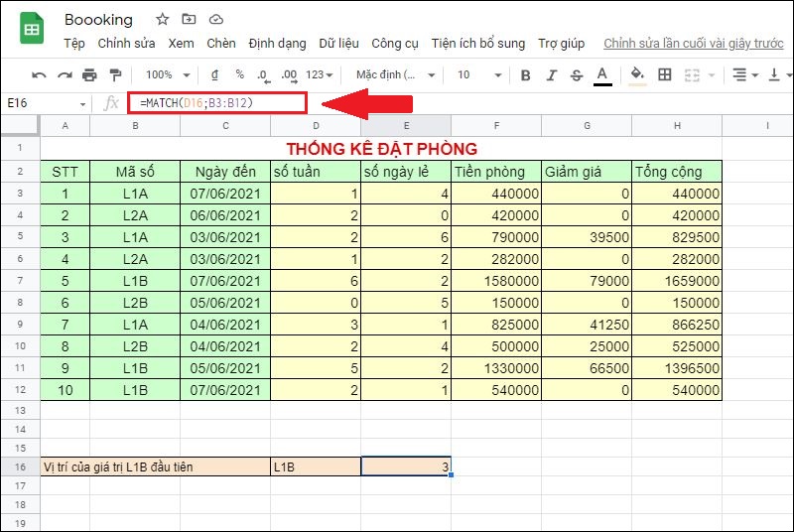Open the Định dạng menu
This screenshot has width=794, height=532.
click(x=278, y=44)
